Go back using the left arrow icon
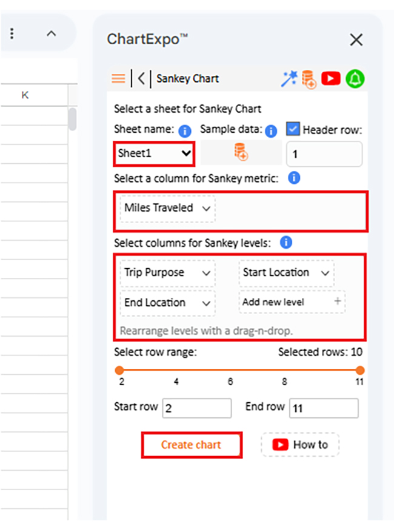Screen dimensions: 394x532 pyautogui.click(x=141, y=79)
